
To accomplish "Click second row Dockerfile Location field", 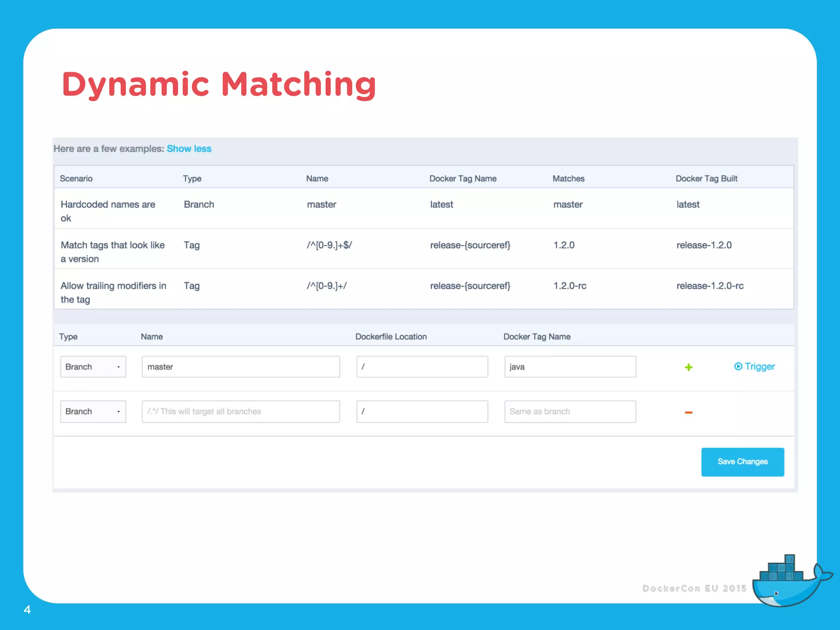I will pos(422,411).
